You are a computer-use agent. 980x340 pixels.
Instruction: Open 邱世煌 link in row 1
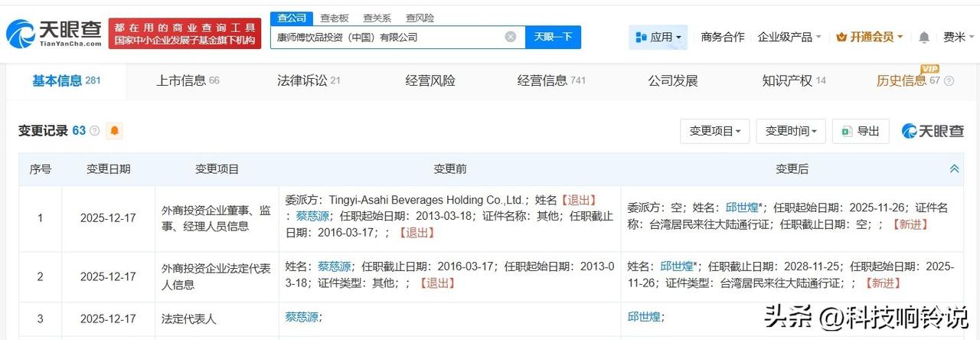(x=743, y=207)
